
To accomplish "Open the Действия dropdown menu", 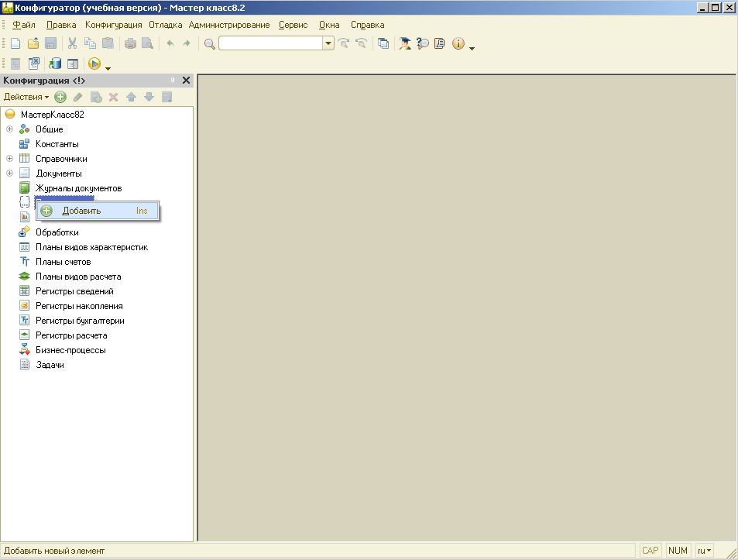I will pos(26,97).
